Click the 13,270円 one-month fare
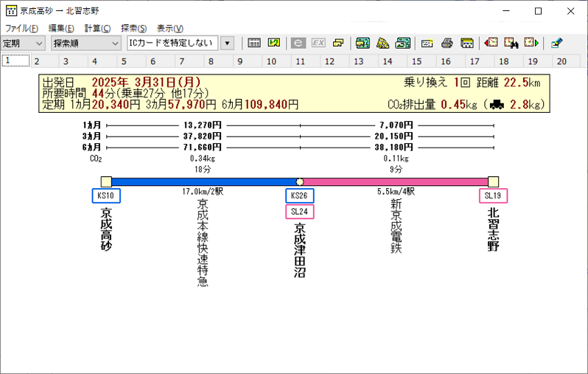Viewport: 588px width, 374px height. pos(203,125)
